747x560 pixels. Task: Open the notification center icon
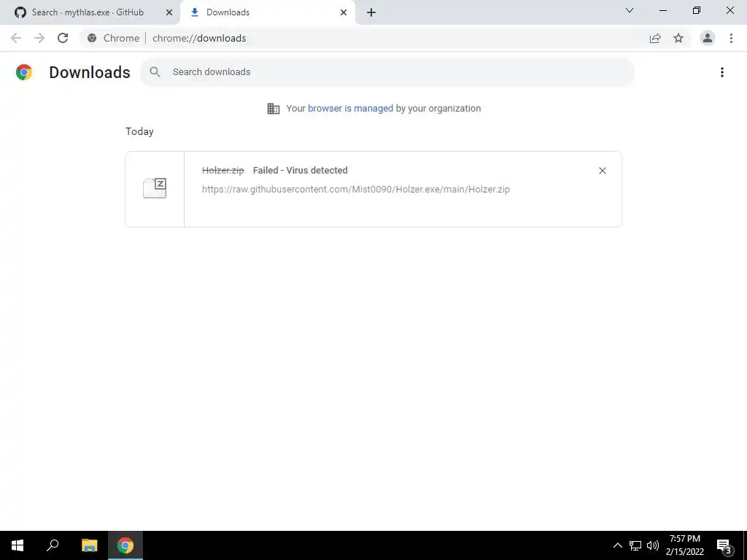click(724, 545)
